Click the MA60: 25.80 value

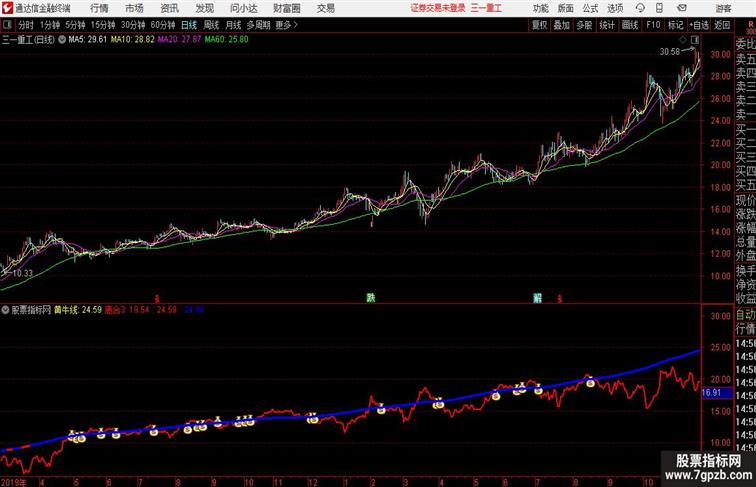[x=226, y=40]
